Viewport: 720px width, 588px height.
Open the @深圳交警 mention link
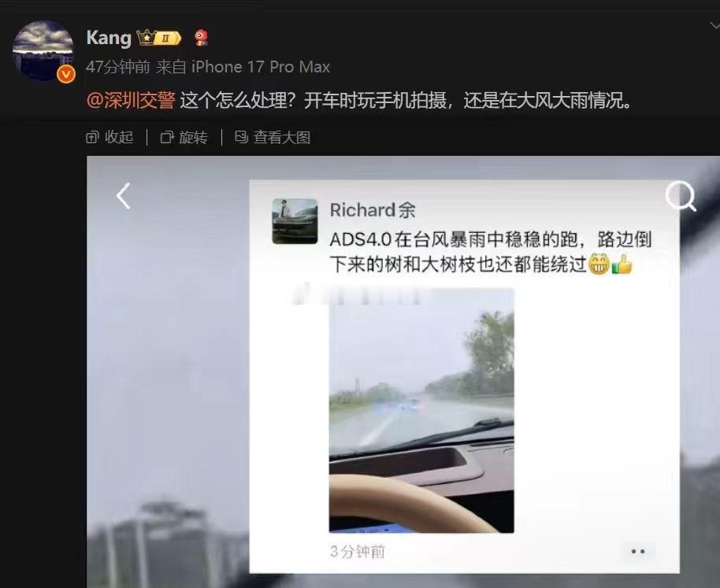coord(131,100)
